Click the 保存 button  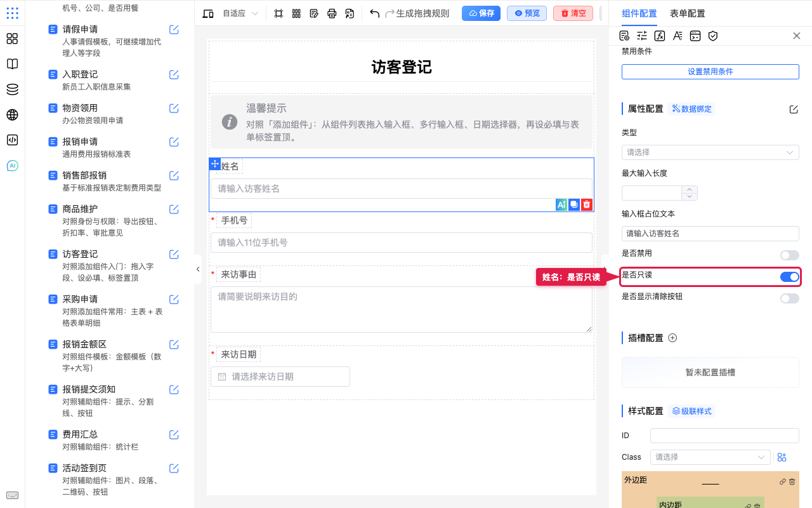coord(481,13)
